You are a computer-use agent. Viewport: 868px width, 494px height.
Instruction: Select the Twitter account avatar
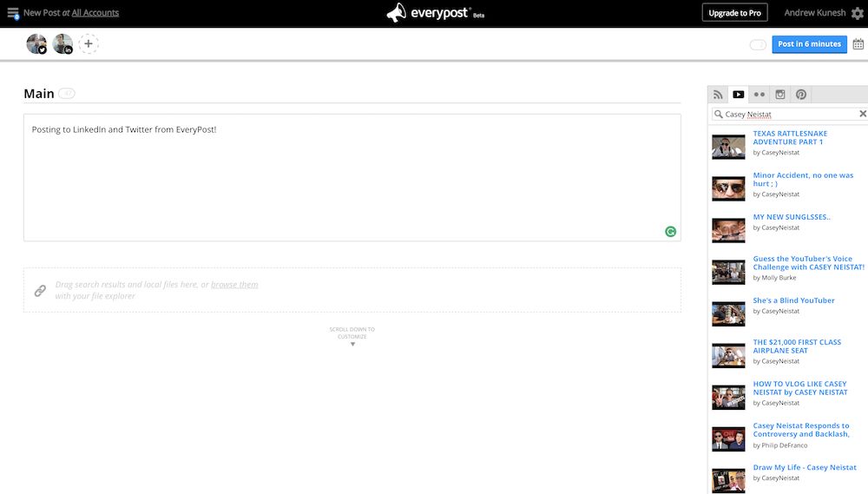pyautogui.click(x=36, y=44)
